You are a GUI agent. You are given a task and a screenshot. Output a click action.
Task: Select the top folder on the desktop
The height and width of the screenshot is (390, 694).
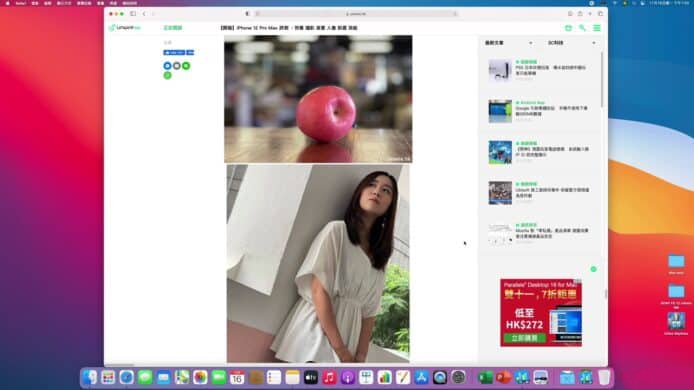click(676, 261)
